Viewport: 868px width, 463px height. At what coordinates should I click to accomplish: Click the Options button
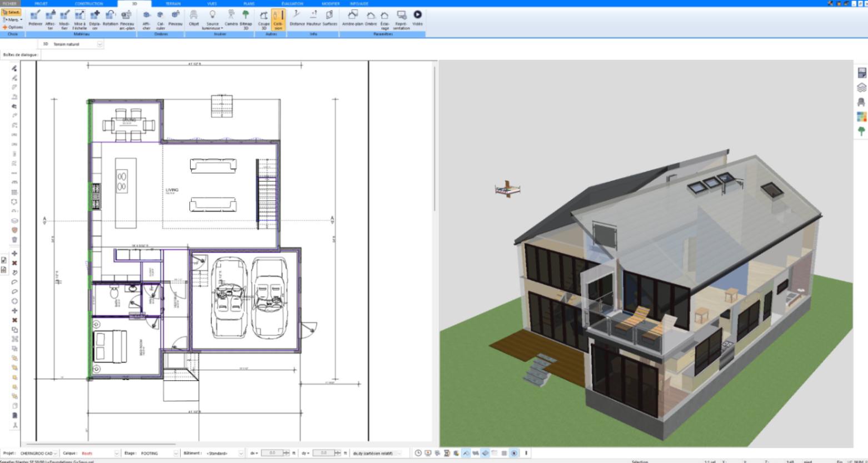tap(13, 27)
